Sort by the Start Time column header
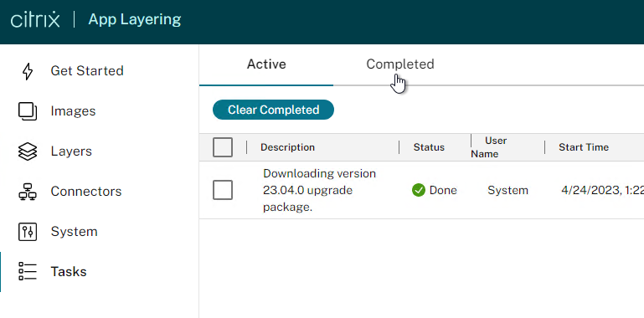Image resolution: width=644 pixels, height=318 pixels. [x=584, y=147]
